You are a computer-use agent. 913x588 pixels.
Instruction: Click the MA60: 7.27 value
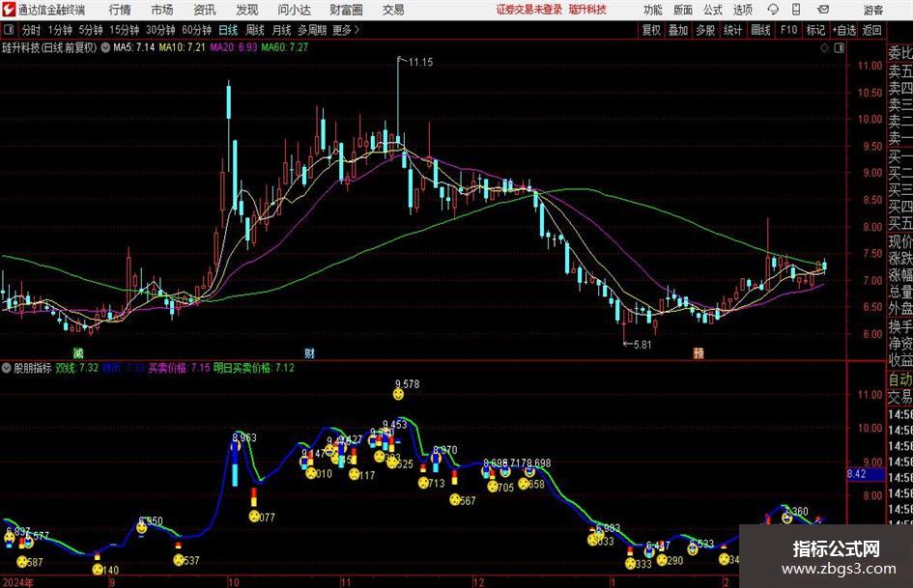click(x=284, y=47)
